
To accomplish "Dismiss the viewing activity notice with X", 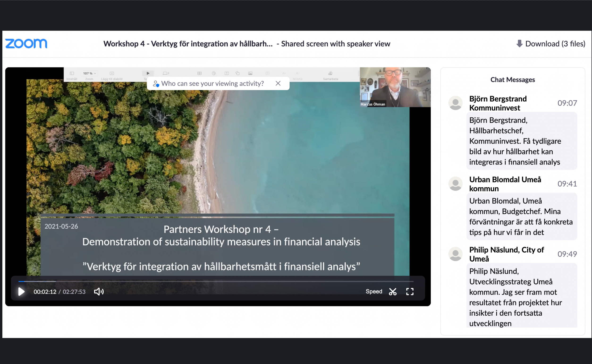I will click(278, 83).
